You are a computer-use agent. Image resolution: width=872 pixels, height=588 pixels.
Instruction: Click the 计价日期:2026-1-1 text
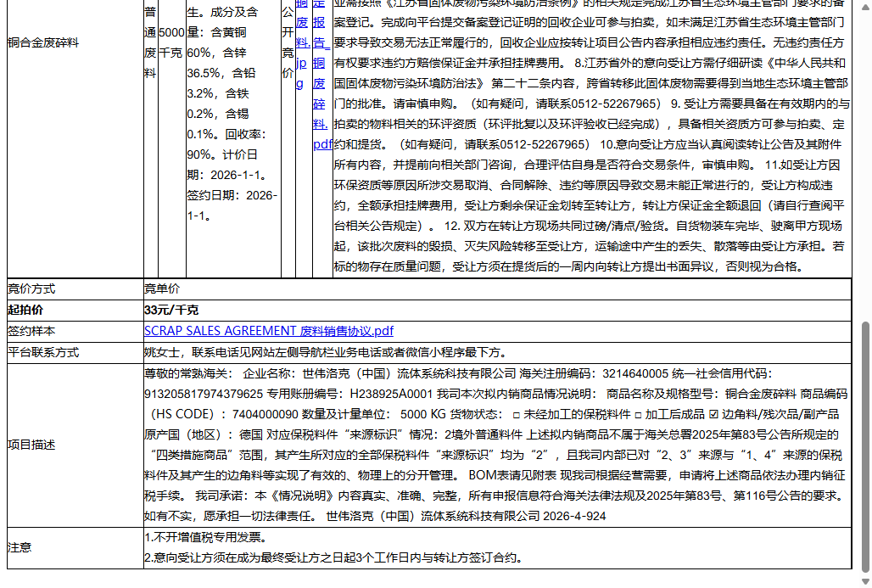coord(228,165)
